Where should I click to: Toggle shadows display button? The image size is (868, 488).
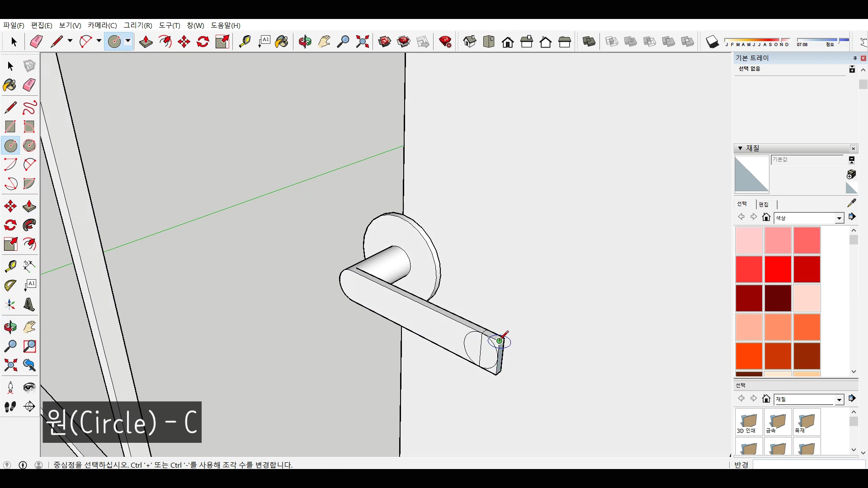click(712, 42)
